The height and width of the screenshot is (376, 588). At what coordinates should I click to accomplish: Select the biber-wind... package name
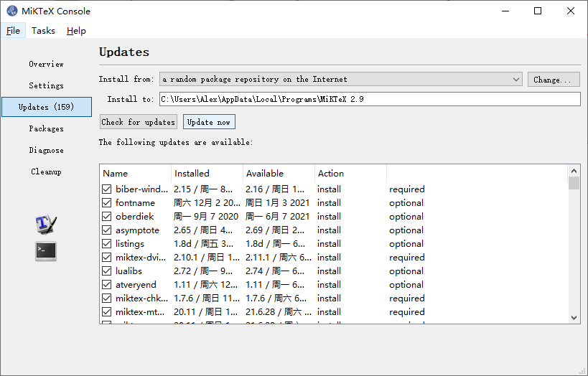[141, 189]
